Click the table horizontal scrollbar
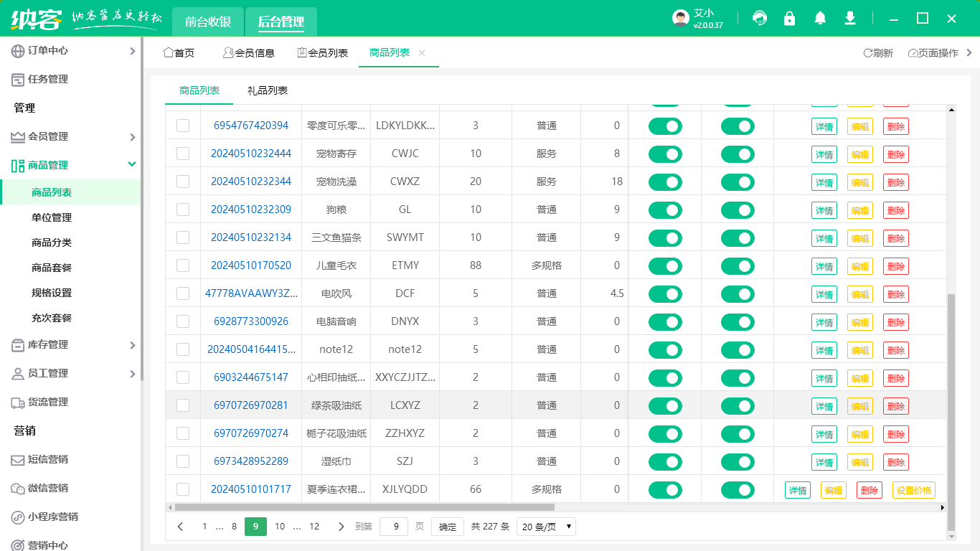 point(364,507)
